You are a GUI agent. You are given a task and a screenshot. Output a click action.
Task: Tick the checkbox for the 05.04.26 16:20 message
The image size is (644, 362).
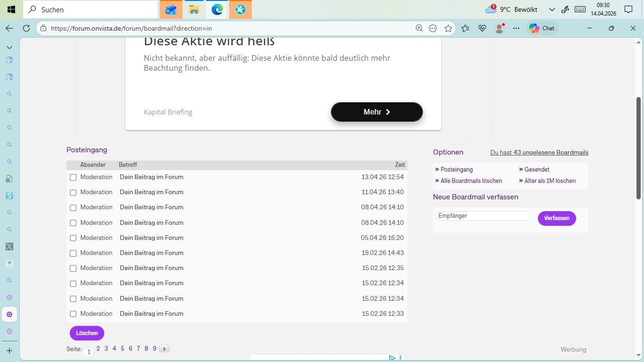click(x=73, y=238)
